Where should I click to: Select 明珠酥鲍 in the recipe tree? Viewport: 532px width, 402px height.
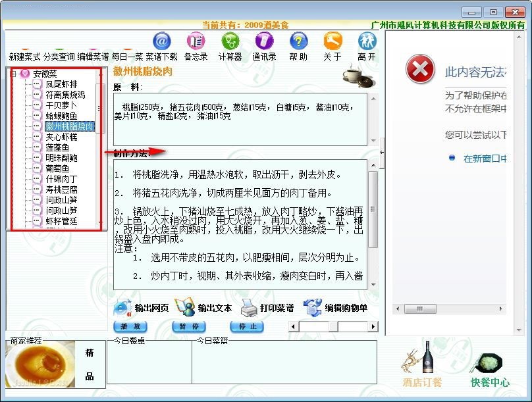tap(61, 158)
